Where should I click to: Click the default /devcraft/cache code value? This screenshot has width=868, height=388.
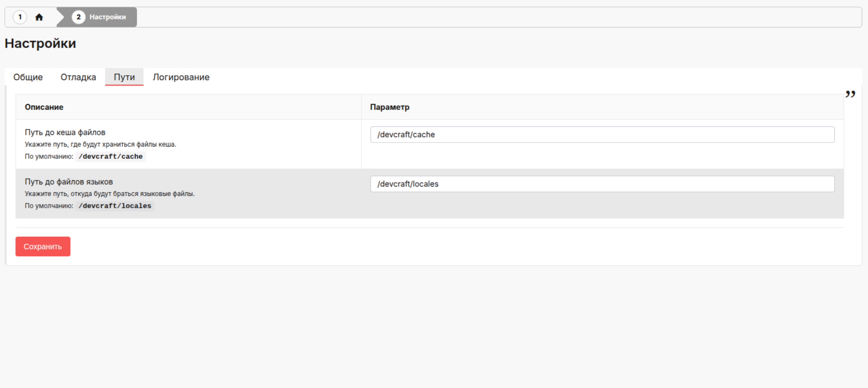coord(110,156)
